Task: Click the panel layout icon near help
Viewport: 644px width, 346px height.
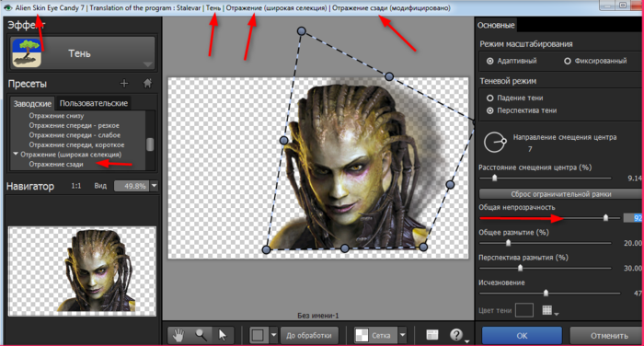Action: (432, 335)
